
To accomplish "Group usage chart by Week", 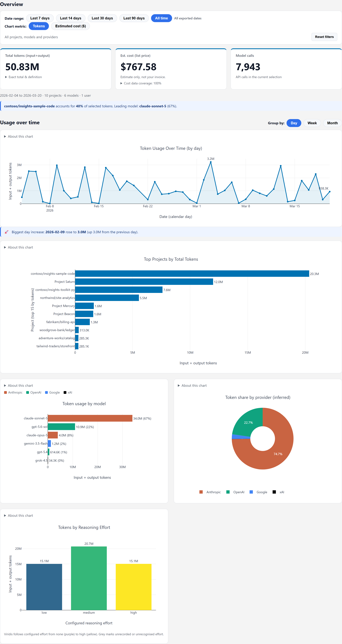I will [312, 123].
